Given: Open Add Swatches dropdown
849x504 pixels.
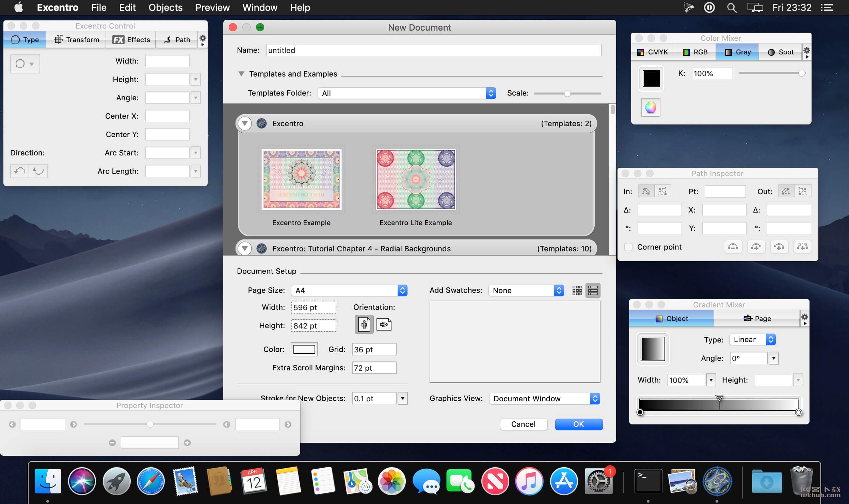Looking at the screenshot, I should (526, 290).
